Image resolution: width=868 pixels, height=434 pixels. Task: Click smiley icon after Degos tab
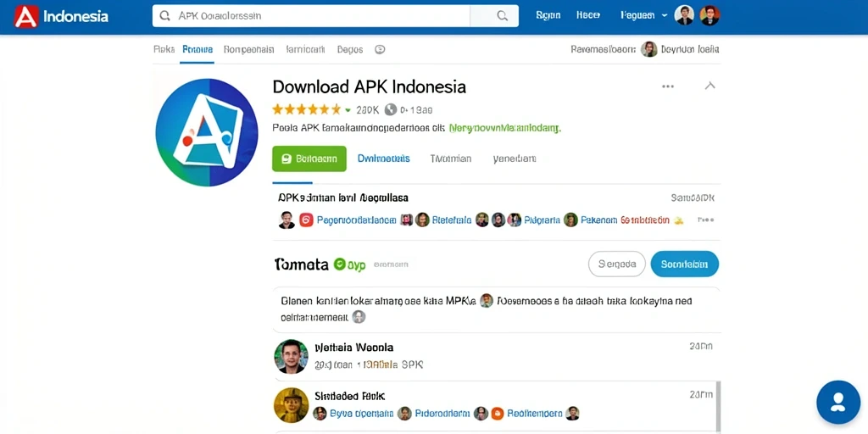tap(380, 49)
